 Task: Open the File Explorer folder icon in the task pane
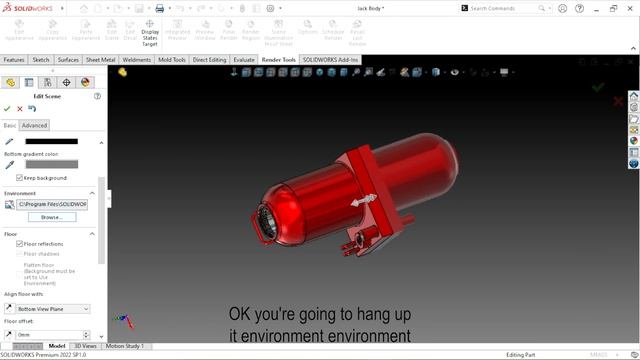pos(633,119)
